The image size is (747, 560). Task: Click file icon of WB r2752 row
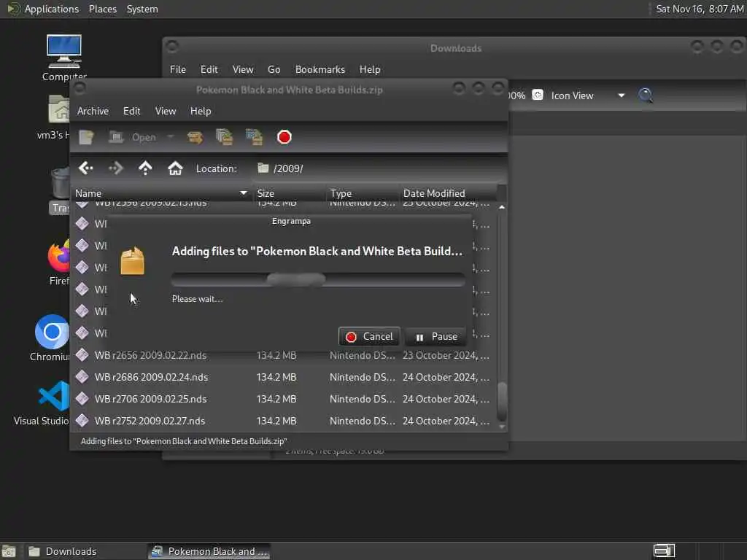coord(82,421)
